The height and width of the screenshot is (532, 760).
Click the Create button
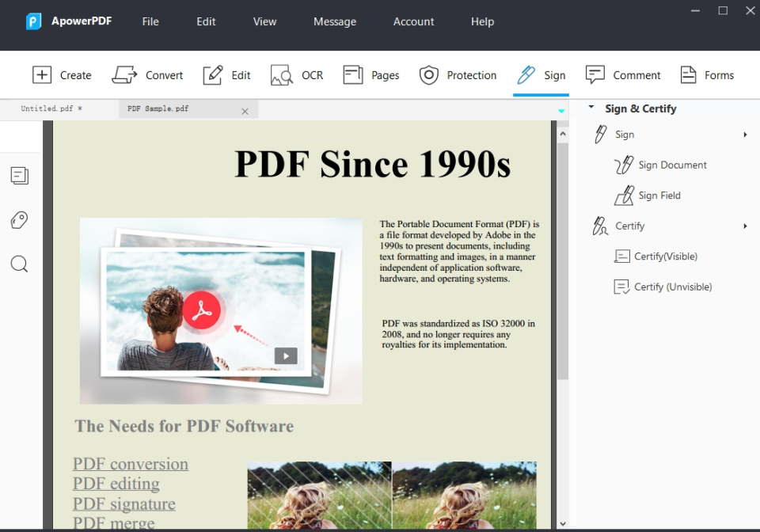click(x=62, y=74)
